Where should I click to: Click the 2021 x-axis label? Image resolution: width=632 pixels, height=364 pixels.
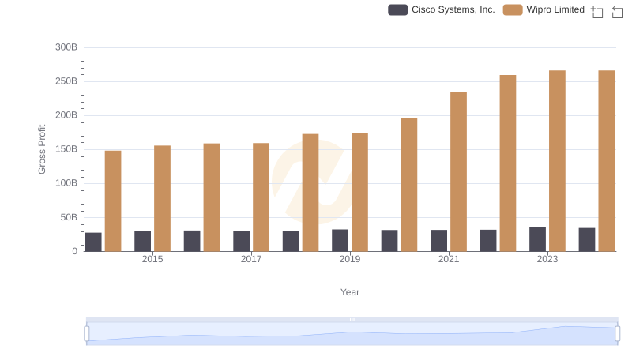[449, 259]
